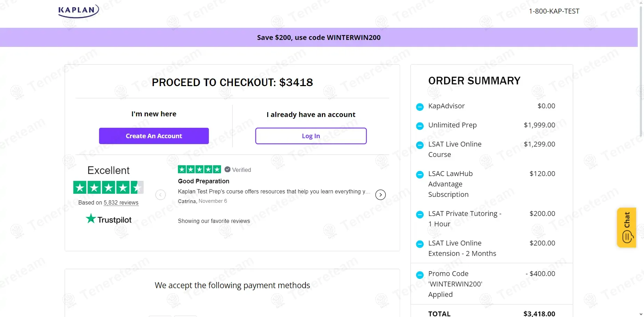644x317 pixels.
Task: Click the page vertical scrollbar
Action: tap(641, 69)
